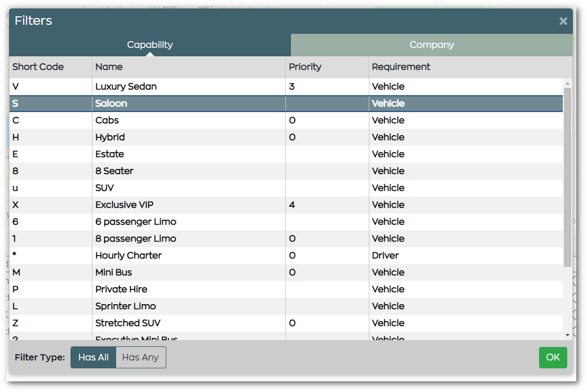Pick the Mini Bus capability

coord(113,273)
